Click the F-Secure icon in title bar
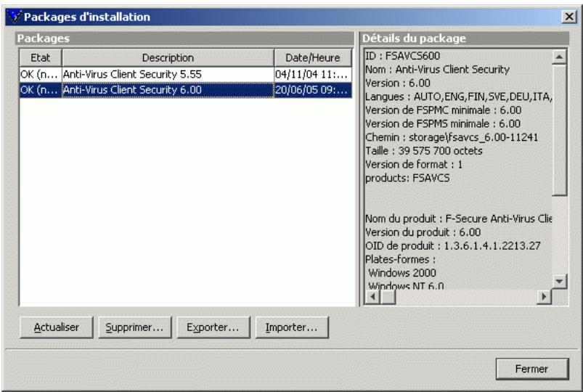Screen dimensions: 583x392 click(x=15, y=17)
